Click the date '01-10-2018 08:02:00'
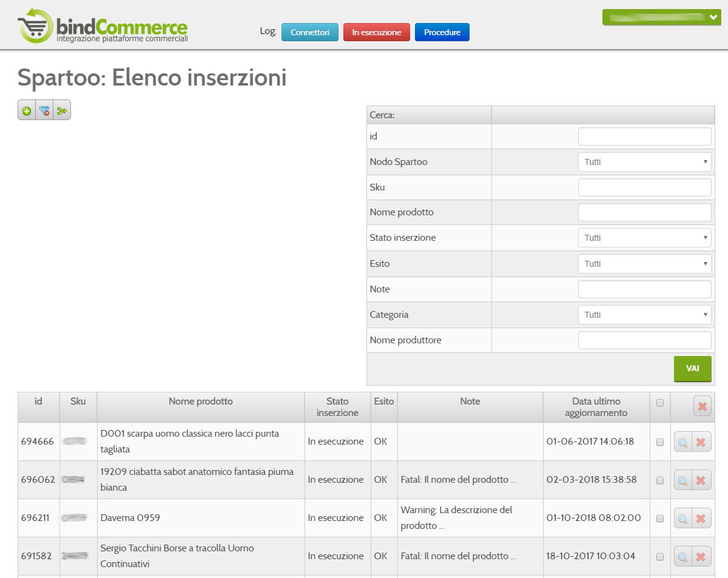 click(x=593, y=518)
